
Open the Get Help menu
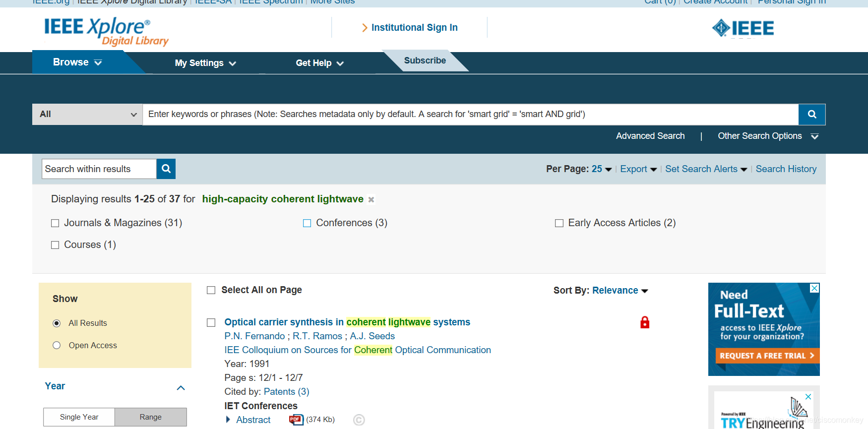click(320, 63)
